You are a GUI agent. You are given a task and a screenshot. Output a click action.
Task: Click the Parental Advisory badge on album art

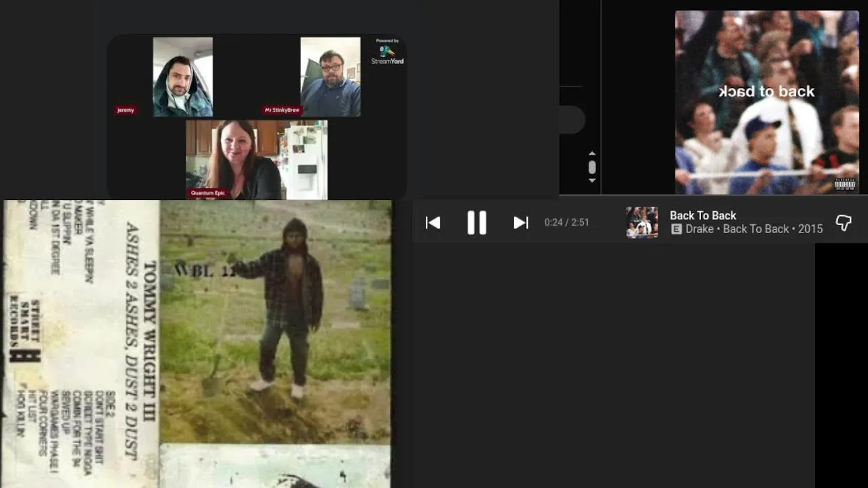[x=845, y=184]
